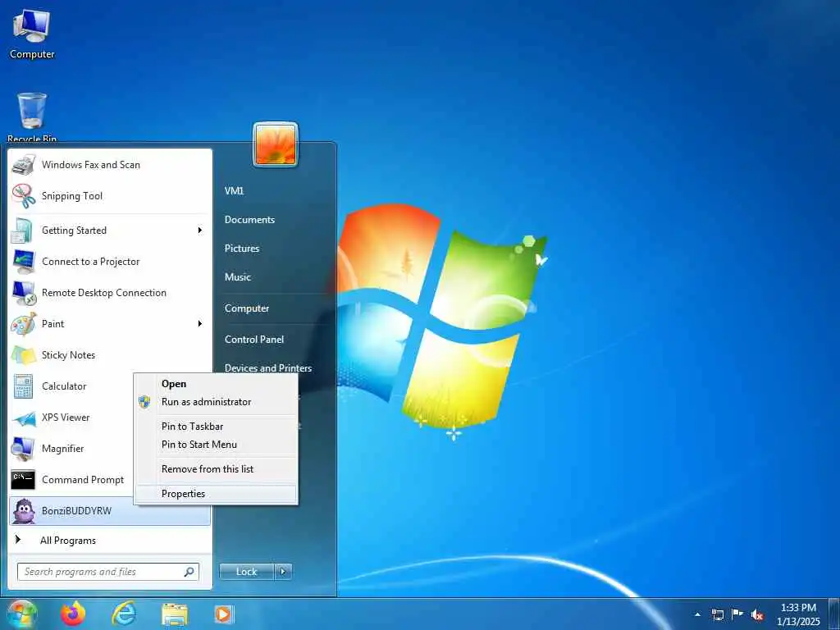Open the Calculator icon

pyautogui.click(x=24, y=386)
